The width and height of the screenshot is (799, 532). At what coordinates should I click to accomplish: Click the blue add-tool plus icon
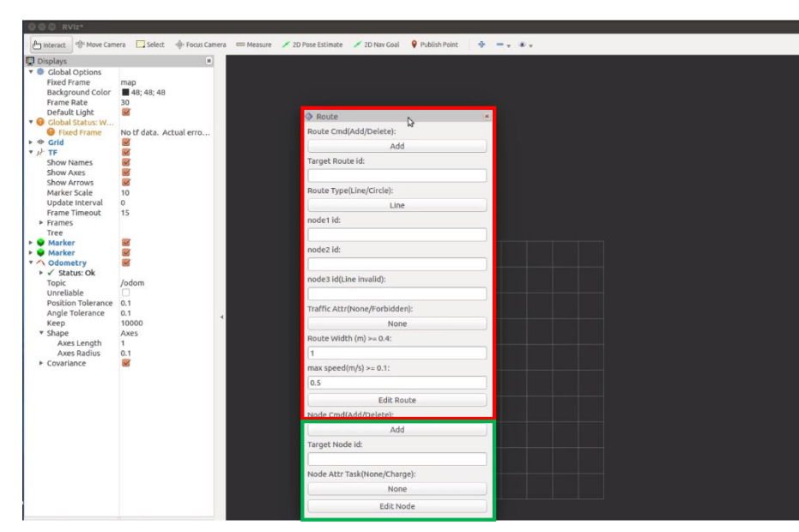(481, 45)
